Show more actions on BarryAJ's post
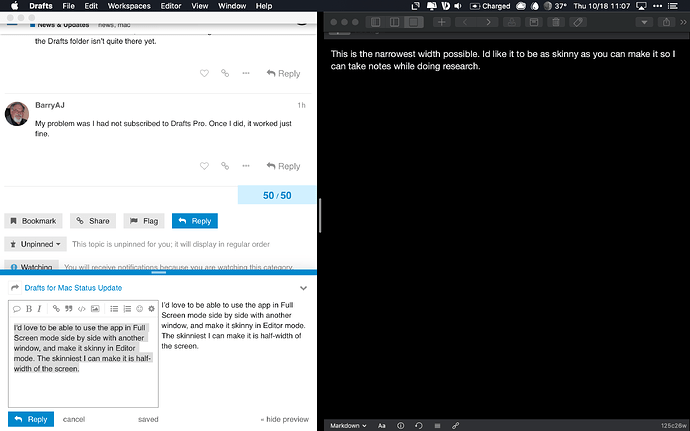Viewport: 690px width, 431px height. 246,166
